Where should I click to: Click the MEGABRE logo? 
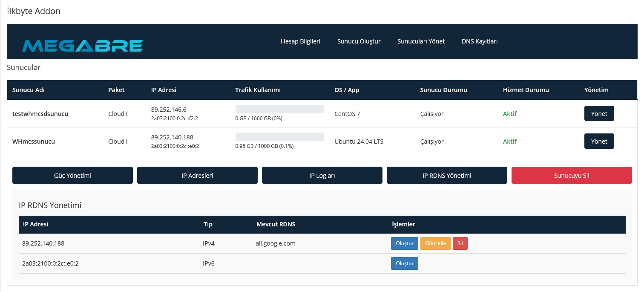(x=83, y=46)
